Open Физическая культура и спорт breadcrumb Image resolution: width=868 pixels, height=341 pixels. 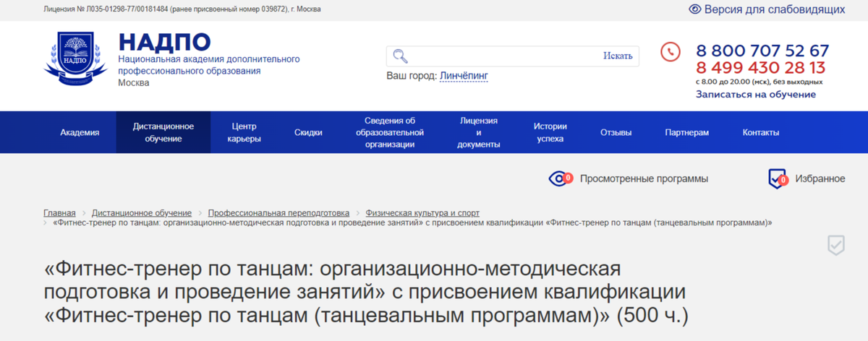pos(422,213)
